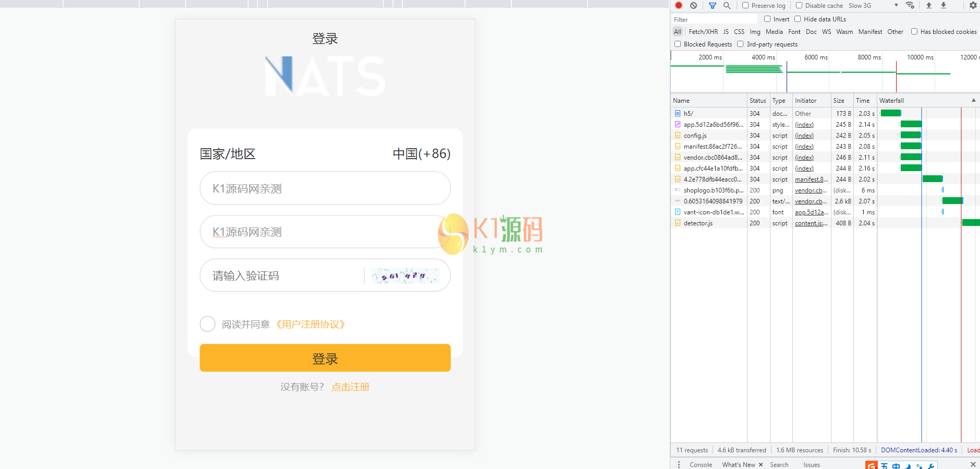Click the script icon beside 4.2e778dfb44eacc0
Screen dimensions: 980x469
678,179
